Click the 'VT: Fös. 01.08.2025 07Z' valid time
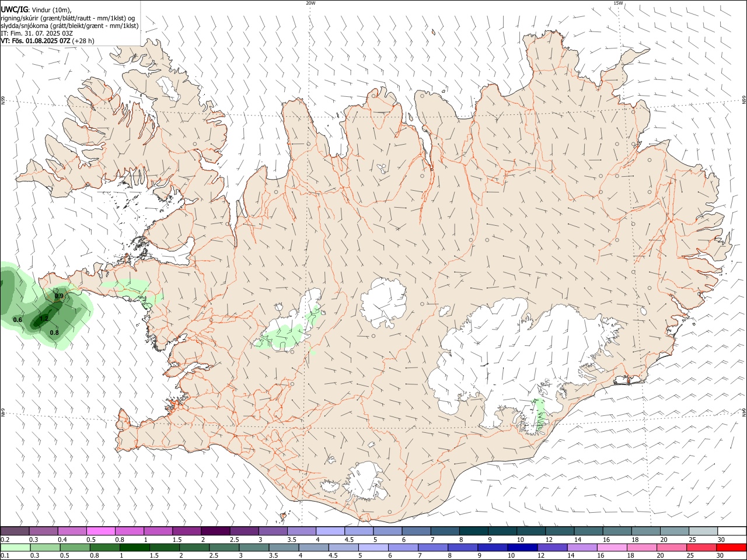The image size is (747, 560). (x=35, y=41)
